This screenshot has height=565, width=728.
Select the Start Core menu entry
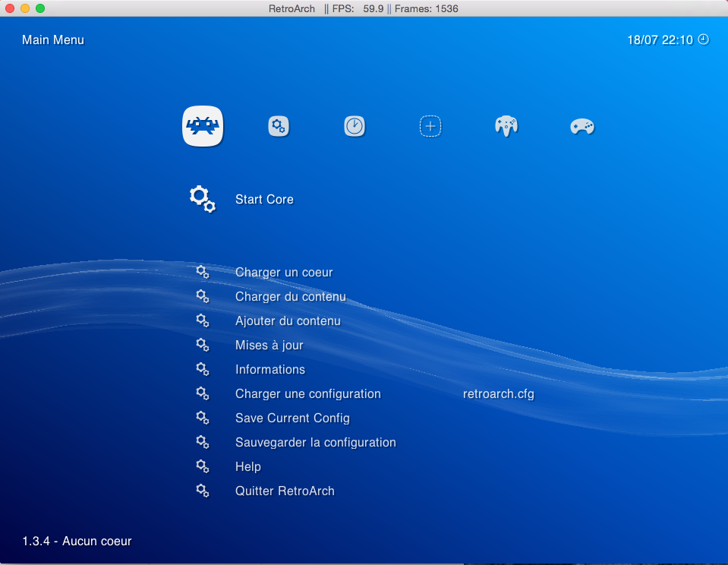pyautogui.click(x=264, y=199)
